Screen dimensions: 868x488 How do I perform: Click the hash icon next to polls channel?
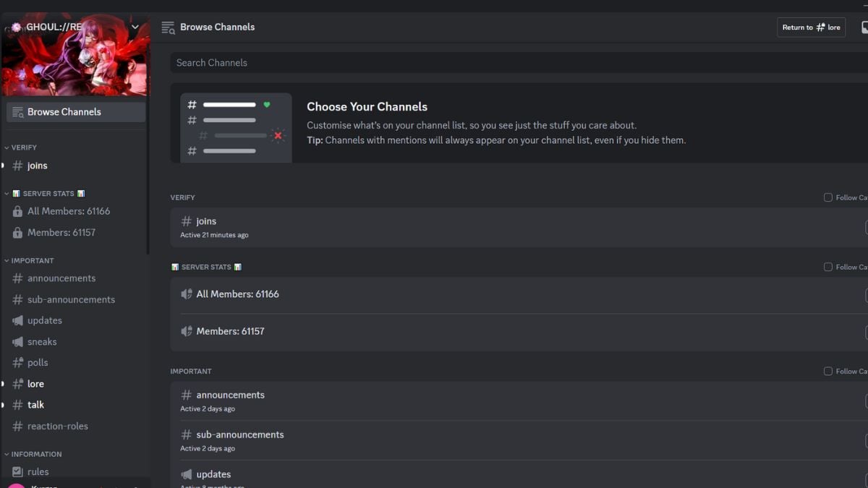click(x=17, y=363)
